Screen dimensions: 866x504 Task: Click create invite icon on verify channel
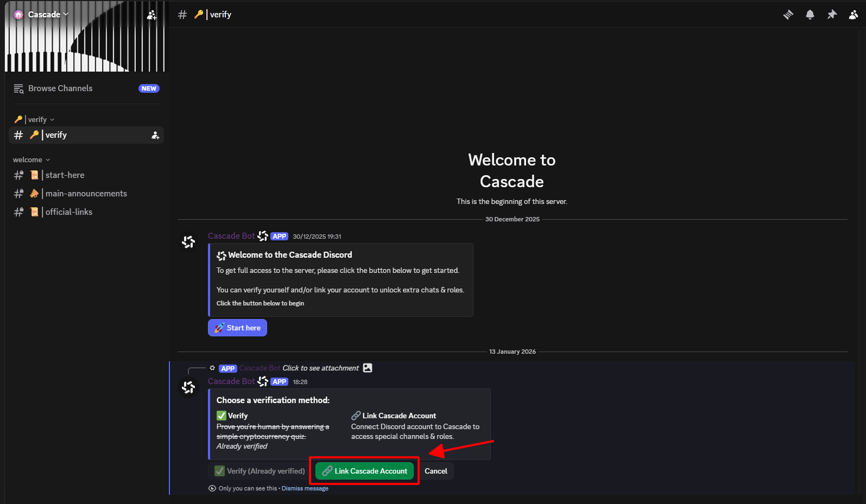(155, 135)
